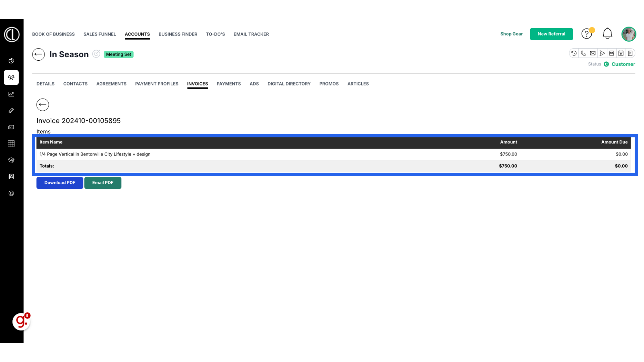The height and width of the screenshot is (362, 644).
Task: Switch to the Payment Profiles tab
Action: (x=157, y=84)
